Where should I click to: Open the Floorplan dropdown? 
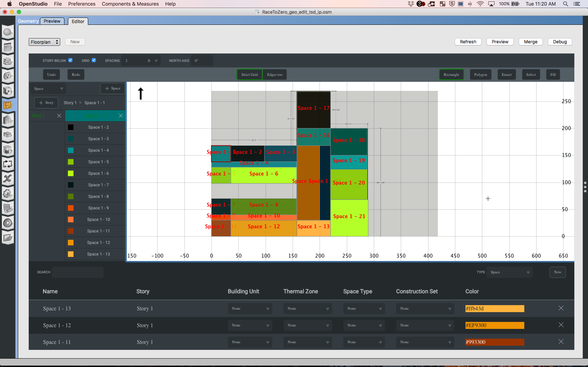coord(44,42)
